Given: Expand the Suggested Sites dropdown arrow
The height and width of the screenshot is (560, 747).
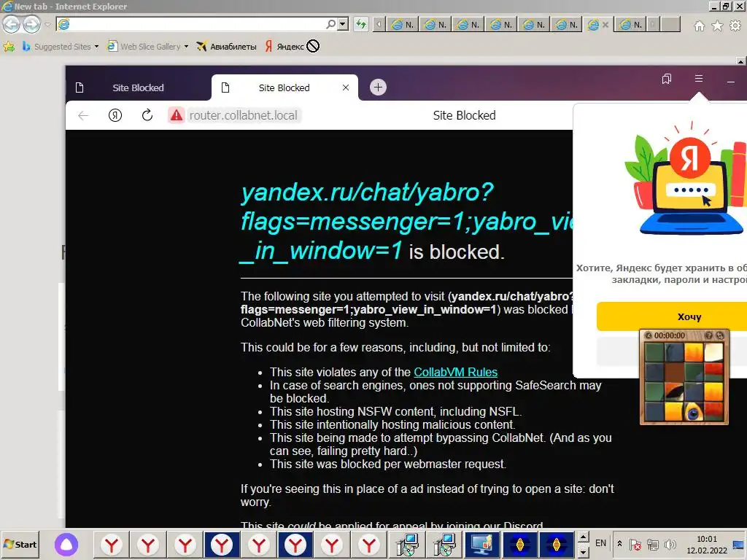Looking at the screenshot, I should pyautogui.click(x=96, y=46).
